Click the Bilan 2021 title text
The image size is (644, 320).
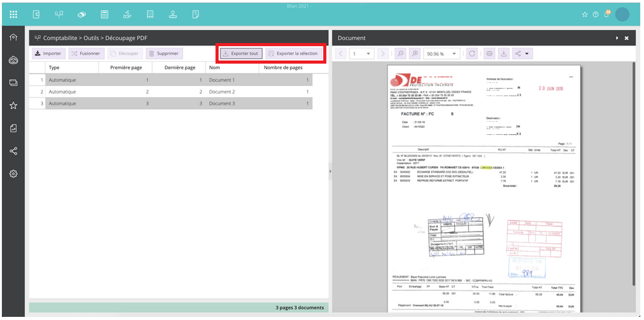point(300,6)
